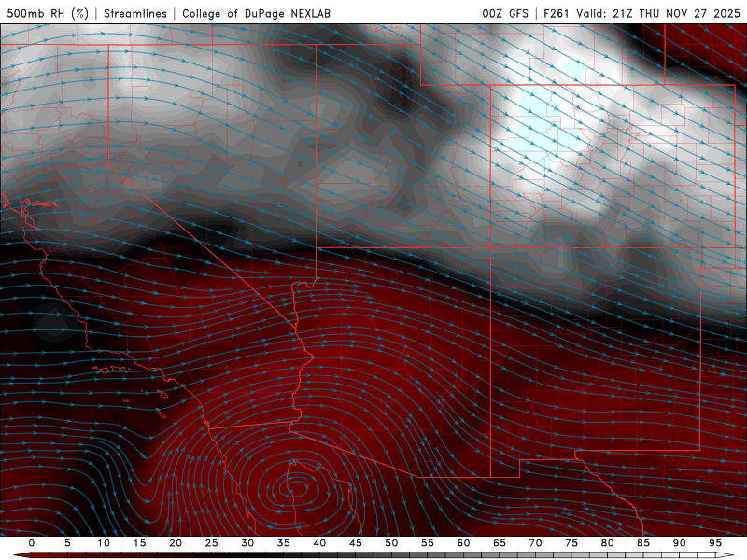Click the 70 value on the colorbar scale

(535, 543)
